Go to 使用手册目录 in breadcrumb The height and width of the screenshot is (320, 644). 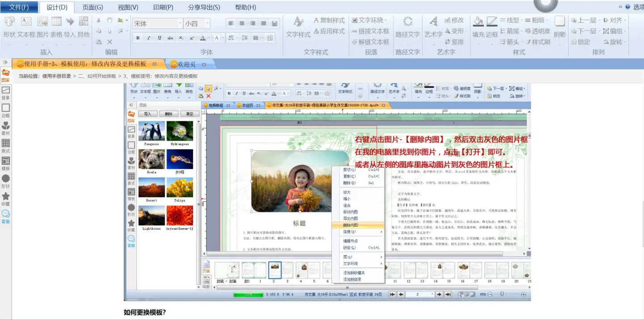pos(57,76)
